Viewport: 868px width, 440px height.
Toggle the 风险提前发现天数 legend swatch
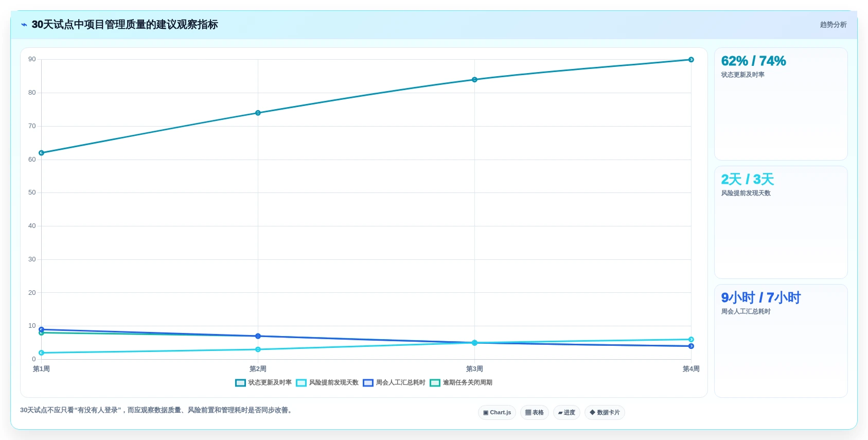coord(301,383)
